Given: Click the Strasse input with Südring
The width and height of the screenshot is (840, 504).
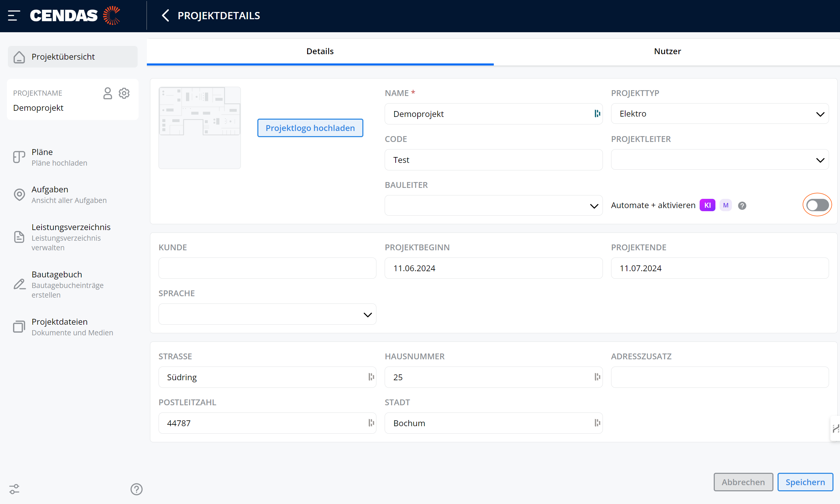Looking at the screenshot, I should coord(267,377).
